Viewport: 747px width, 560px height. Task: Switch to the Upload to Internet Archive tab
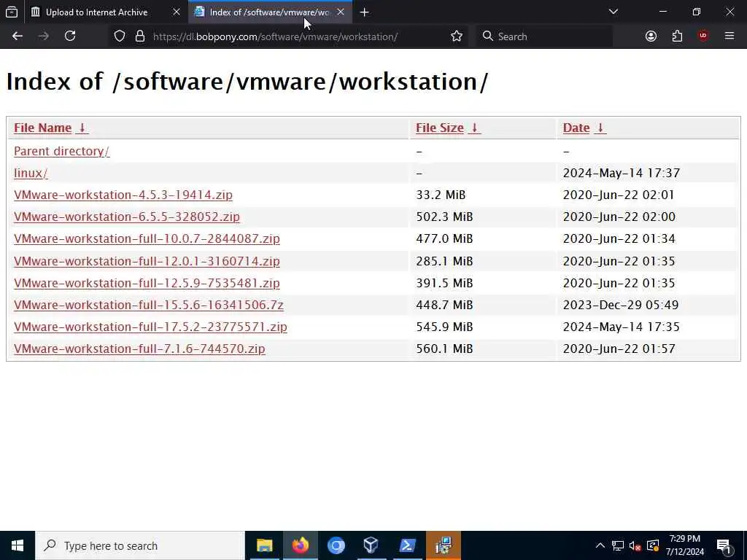97,12
